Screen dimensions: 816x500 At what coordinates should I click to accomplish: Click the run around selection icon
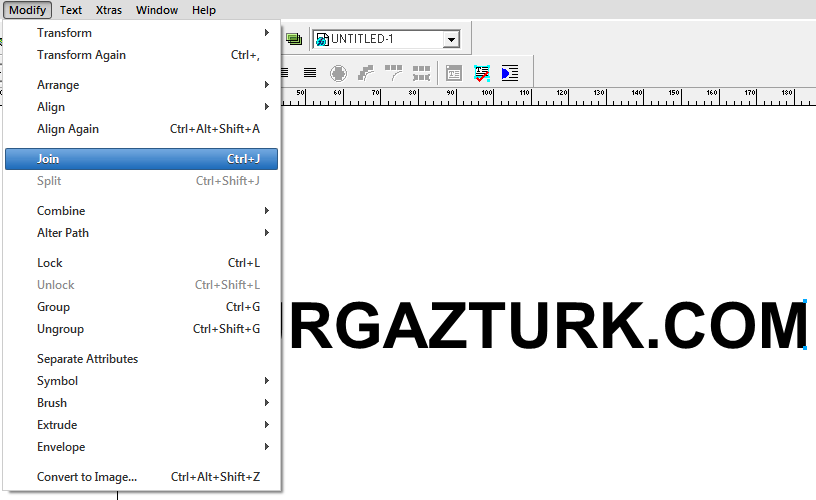[x=510, y=73]
